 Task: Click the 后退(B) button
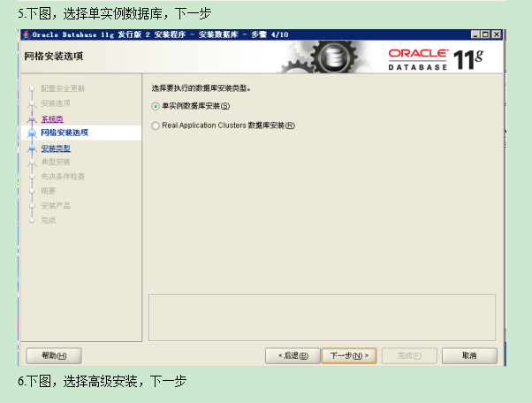293,356
